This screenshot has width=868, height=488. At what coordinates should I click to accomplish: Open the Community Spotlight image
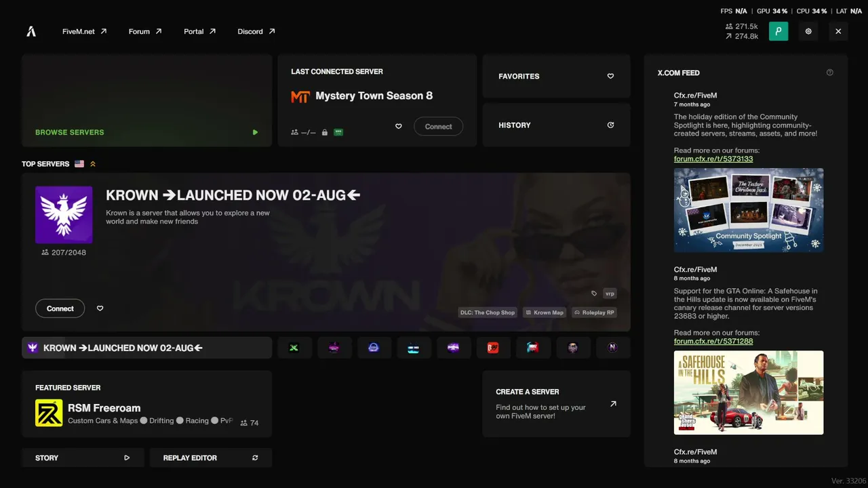point(749,210)
